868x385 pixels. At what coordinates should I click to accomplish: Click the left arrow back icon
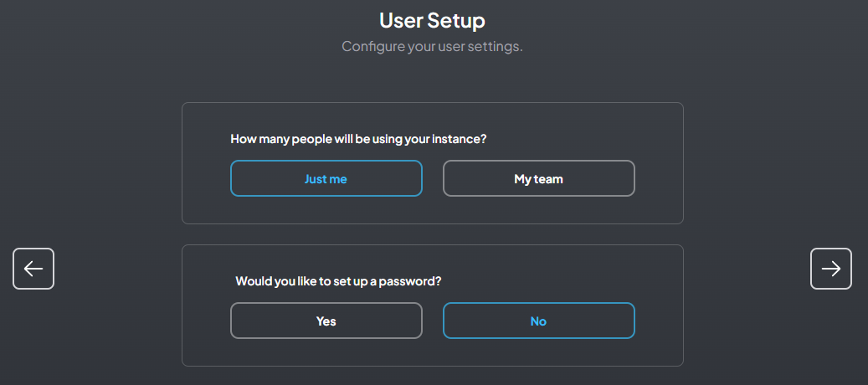(x=33, y=269)
